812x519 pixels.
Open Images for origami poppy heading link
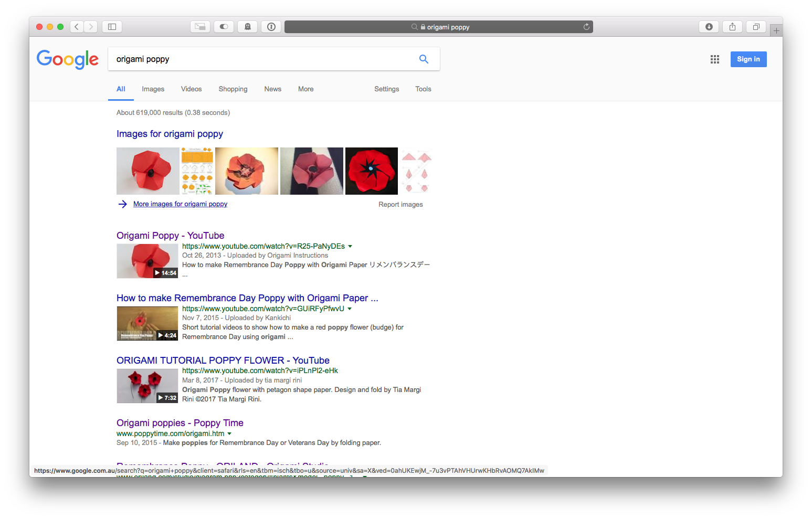tap(170, 134)
